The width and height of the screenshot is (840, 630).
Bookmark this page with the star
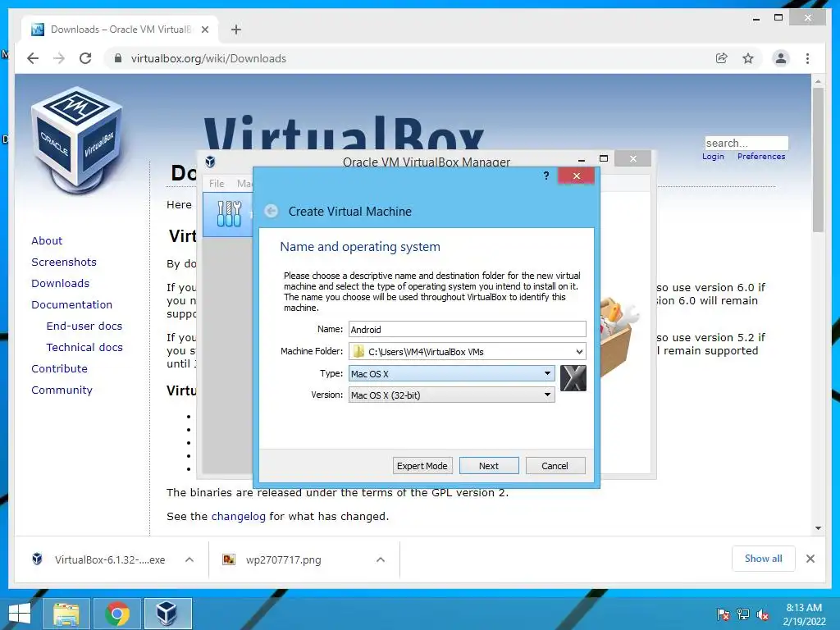(748, 58)
